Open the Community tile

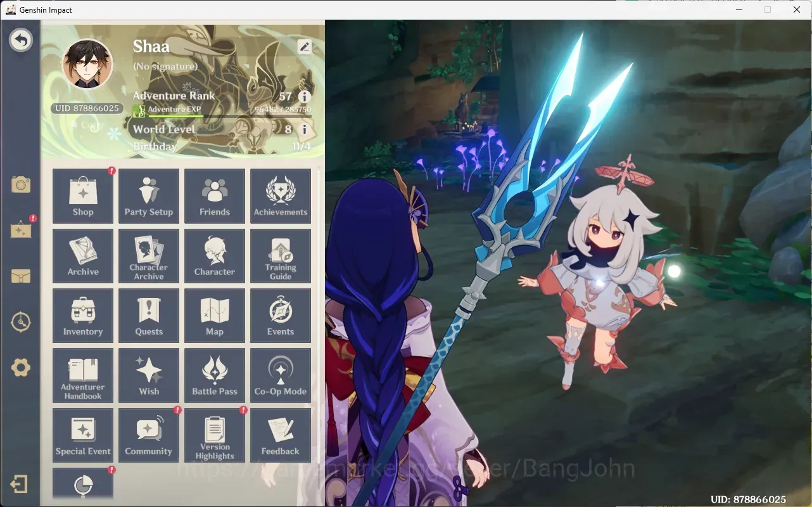(149, 435)
